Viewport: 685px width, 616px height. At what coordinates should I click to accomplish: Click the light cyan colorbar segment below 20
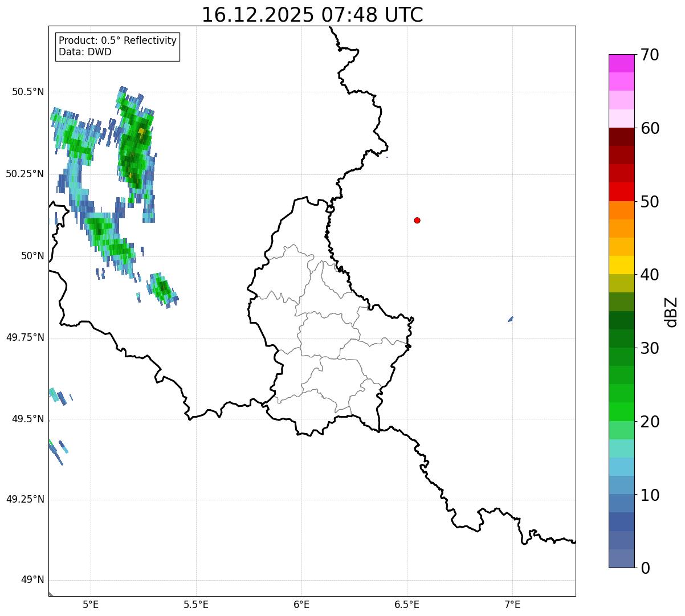click(621, 448)
